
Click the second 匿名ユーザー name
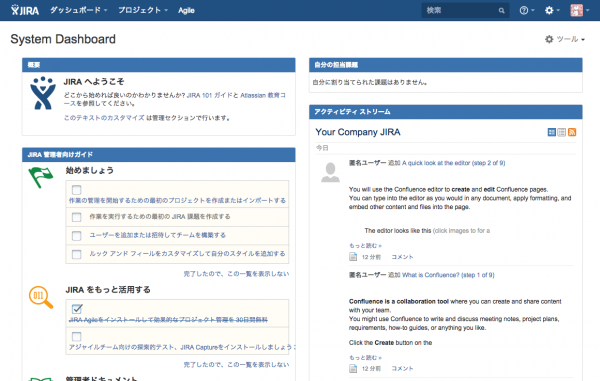[x=367, y=275]
